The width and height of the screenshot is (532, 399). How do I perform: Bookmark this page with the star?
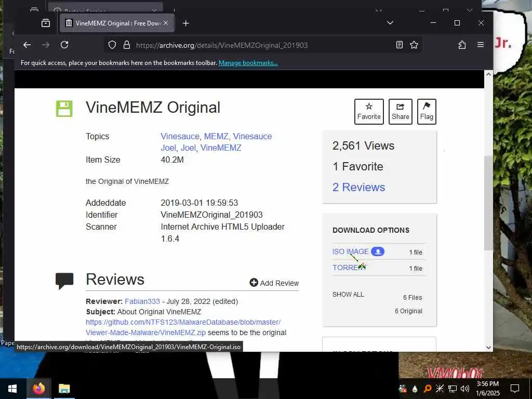coord(414,45)
